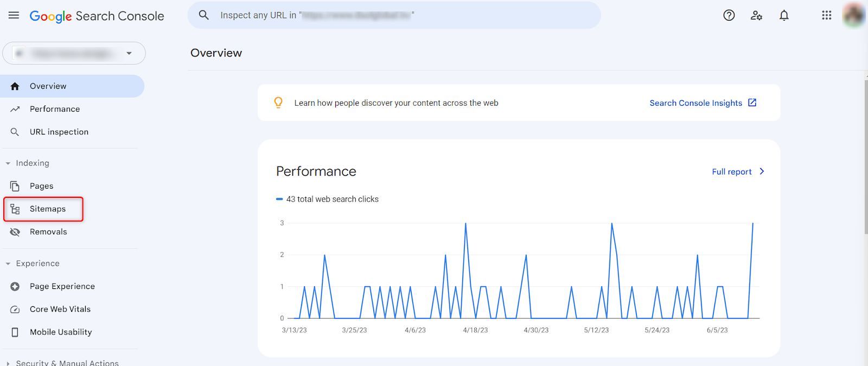The image size is (868, 366).
Task: Open the Sitemaps report
Action: coord(43,209)
